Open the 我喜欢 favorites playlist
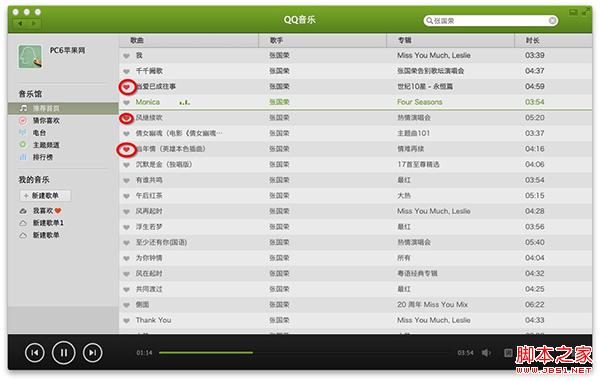Viewport: 600px width, 381px height. coord(41,211)
